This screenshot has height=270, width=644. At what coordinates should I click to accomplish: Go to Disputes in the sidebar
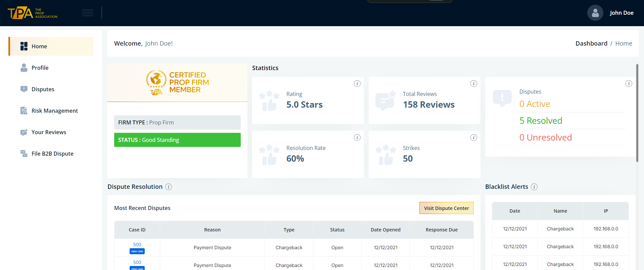point(43,89)
